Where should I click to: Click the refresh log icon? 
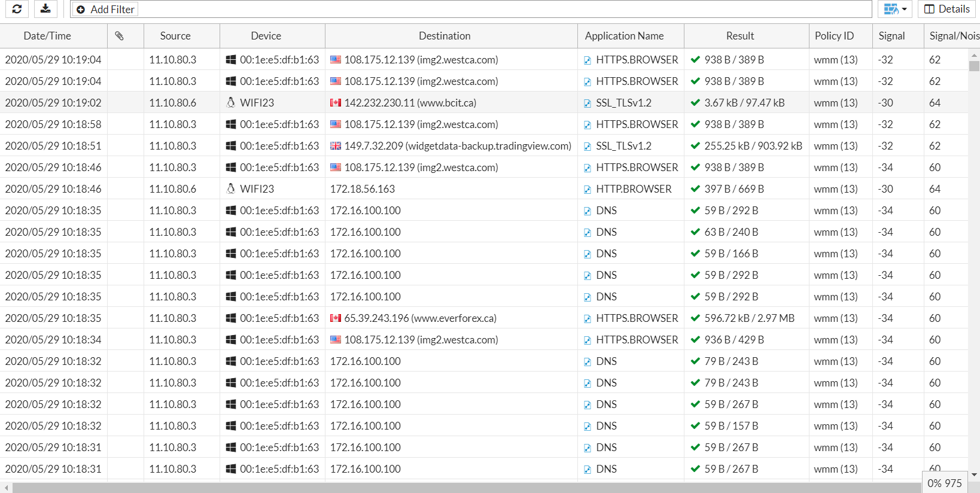pyautogui.click(x=17, y=9)
